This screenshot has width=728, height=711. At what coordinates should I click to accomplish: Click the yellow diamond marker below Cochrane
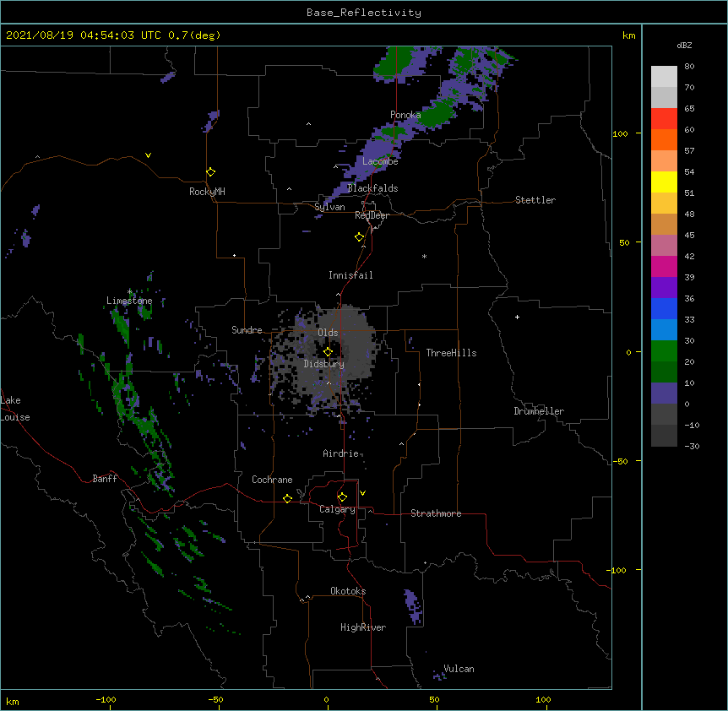point(287,498)
